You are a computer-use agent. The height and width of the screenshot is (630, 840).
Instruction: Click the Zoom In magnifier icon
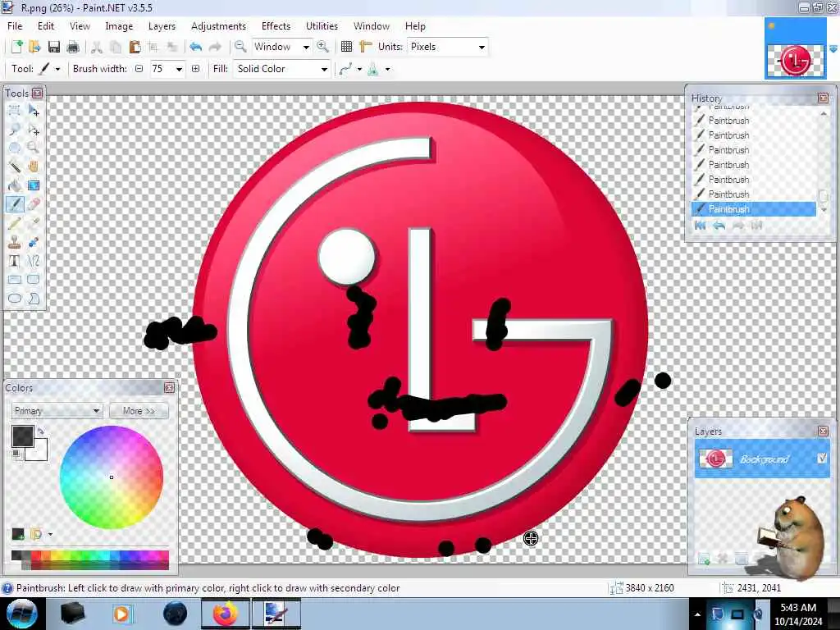pos(322,47)
